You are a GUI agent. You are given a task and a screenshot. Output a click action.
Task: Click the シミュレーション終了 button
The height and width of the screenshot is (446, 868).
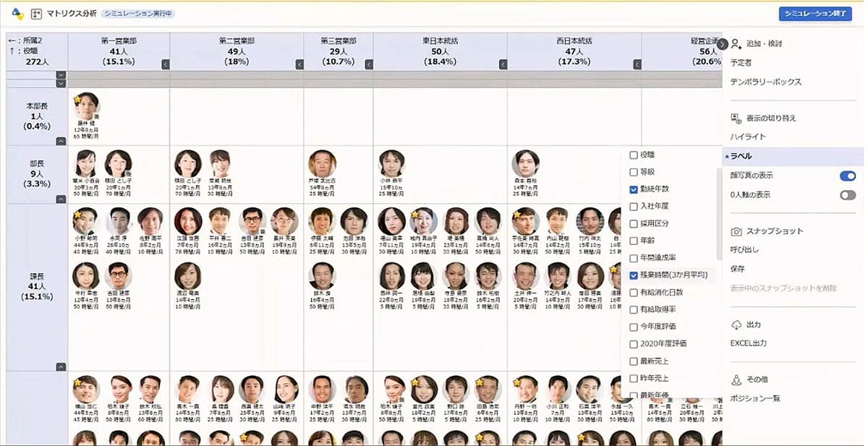coord(815,14)
